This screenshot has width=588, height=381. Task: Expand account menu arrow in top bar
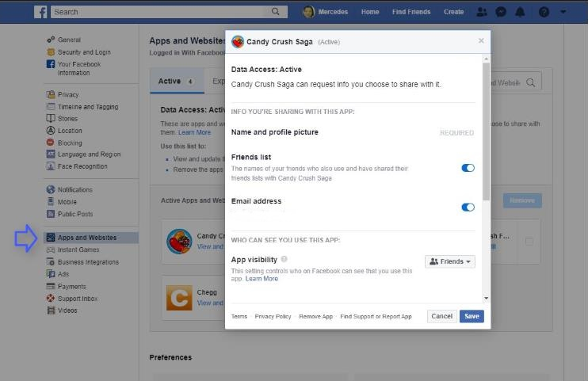pos(563,12)
